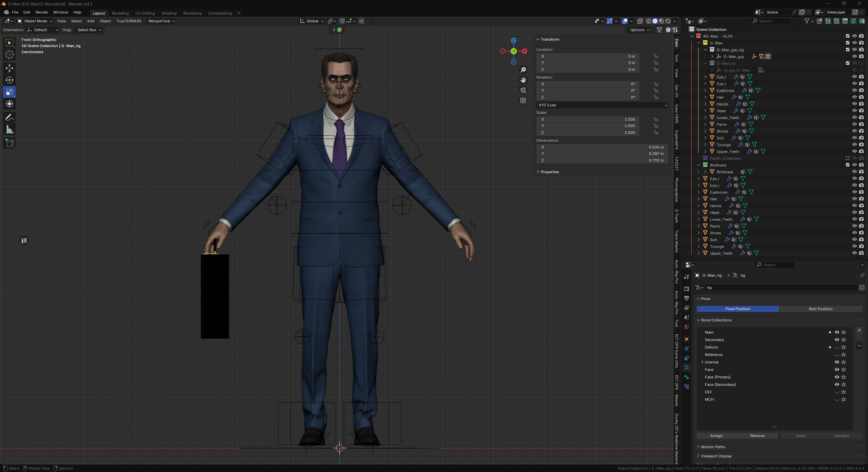Select the Cursor tool in the toolbar
The image size is (868, 472).
[x=9, y=55]
